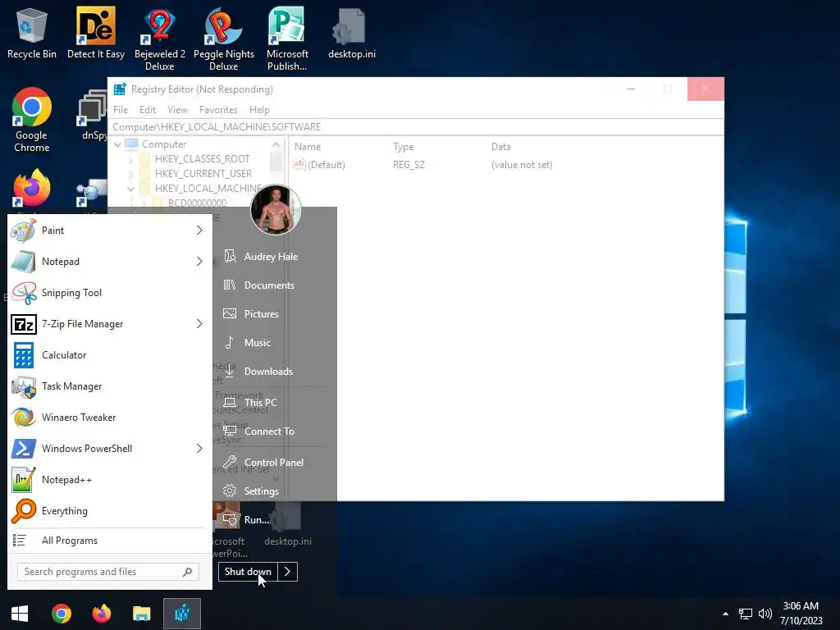
Task: Click the user profile picture
Action: (x=276, y=210)
